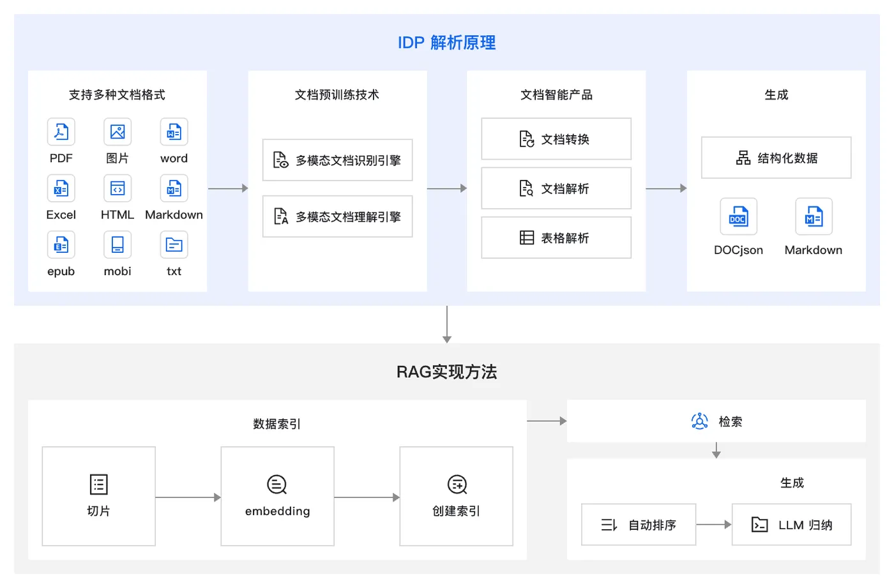Click the 检索 bar
The image size is (894, 588).
pyautogui.click(x=716, y=421)
